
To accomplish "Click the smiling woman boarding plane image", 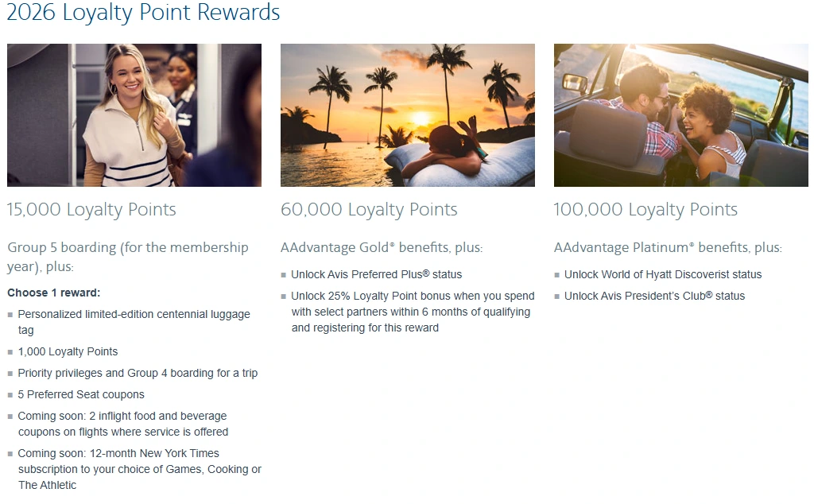I will tap(134, 115).
